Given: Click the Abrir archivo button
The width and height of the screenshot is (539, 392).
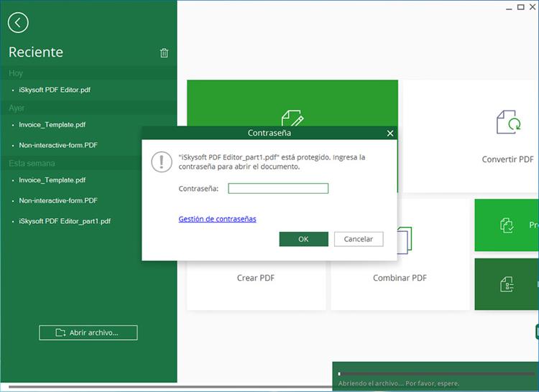Looking at the screenshot, I should pos(88,332).
